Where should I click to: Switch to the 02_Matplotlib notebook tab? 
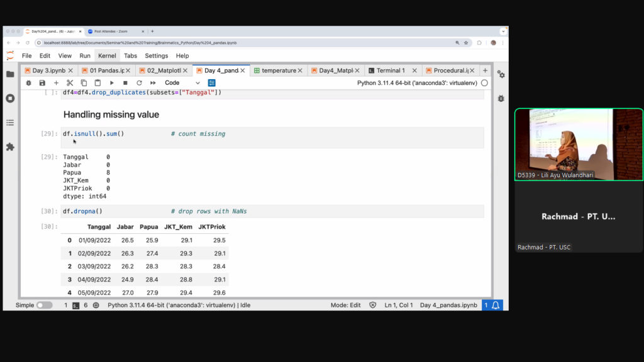(x=164, y=70)
